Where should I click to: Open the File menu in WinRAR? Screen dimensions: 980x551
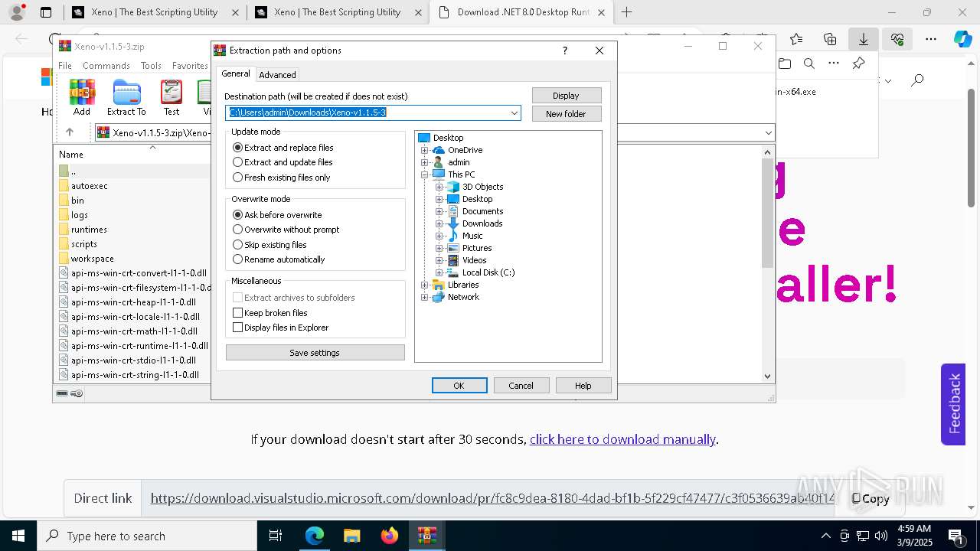click(65, 66)
